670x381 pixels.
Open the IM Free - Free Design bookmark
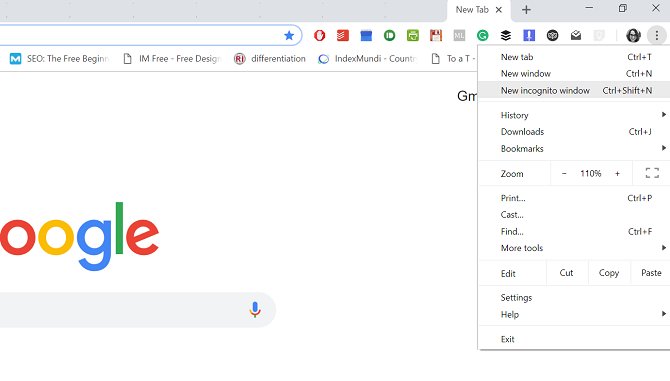tap(172, 59)
